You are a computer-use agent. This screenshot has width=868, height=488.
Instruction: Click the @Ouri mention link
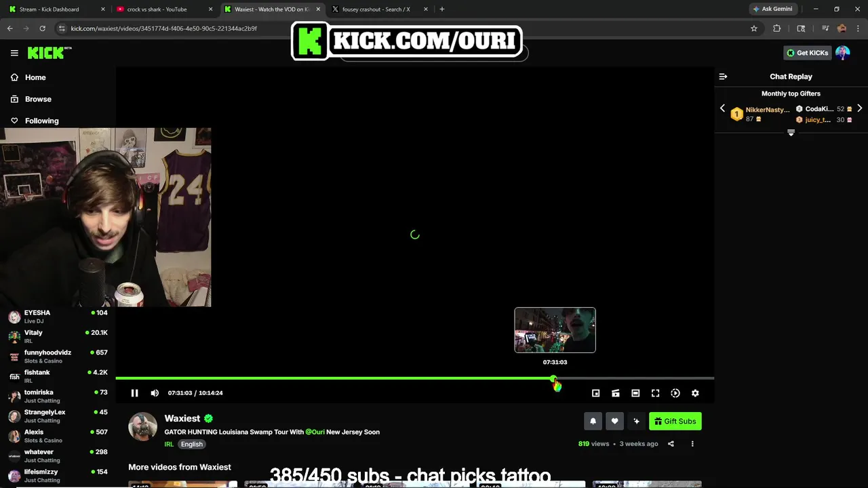click(315, 432)
